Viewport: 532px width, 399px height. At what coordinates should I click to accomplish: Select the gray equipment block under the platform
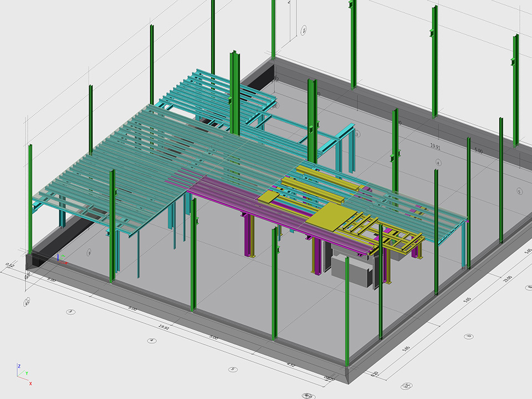point(351,267)
